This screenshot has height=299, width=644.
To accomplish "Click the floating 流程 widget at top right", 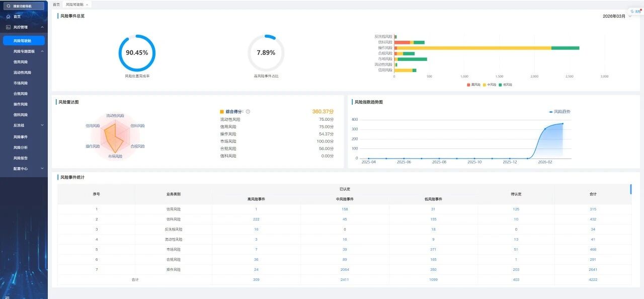I will click(635, 11).
